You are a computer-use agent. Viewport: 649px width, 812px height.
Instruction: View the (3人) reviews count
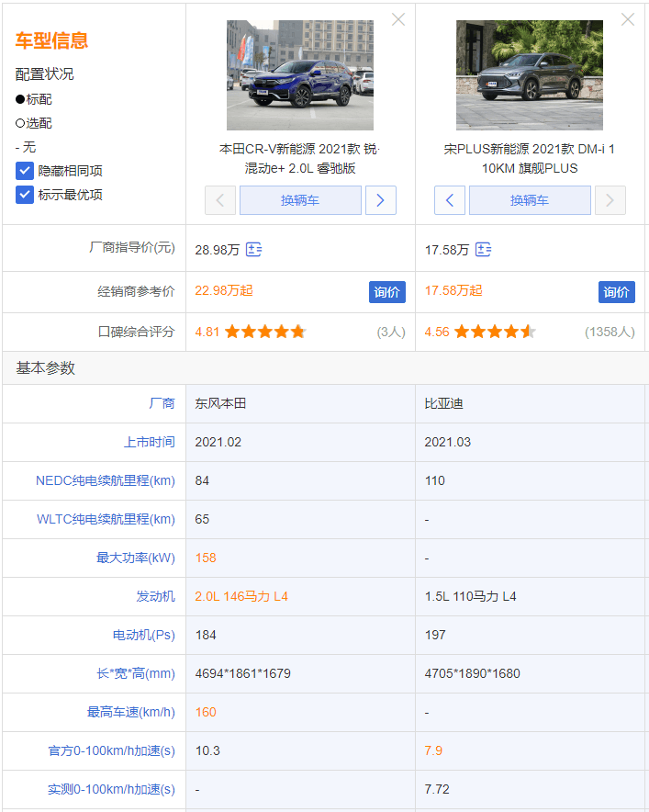coord(391,332)
